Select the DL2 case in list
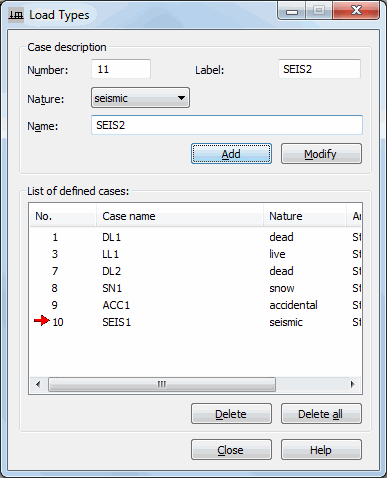Viewport: 387px width, 478px height. 196,271
